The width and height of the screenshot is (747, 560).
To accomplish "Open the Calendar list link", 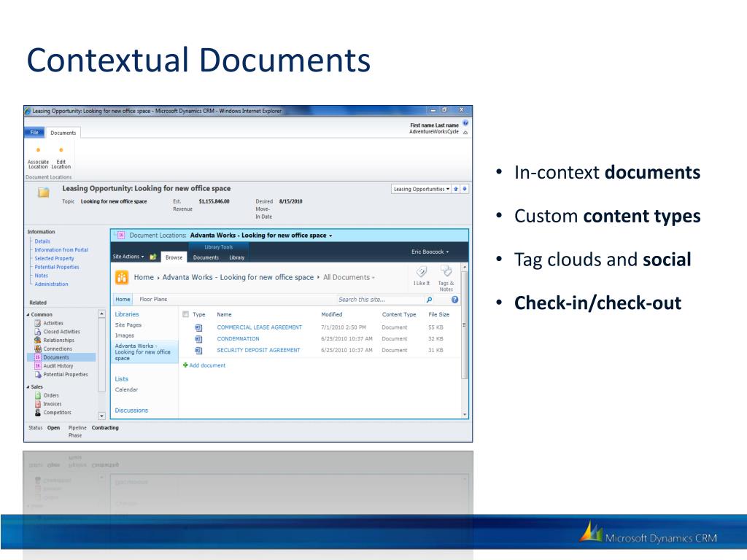I will tap(126, 389).
